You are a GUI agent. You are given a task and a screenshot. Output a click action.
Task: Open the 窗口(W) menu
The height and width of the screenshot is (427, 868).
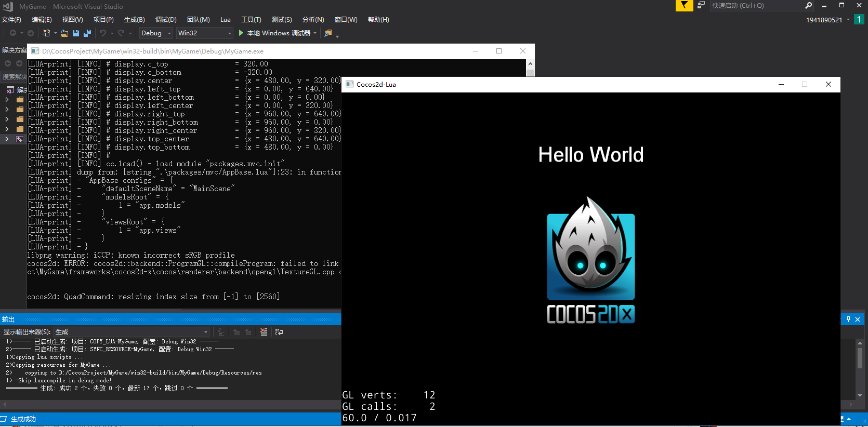point(346,20)
